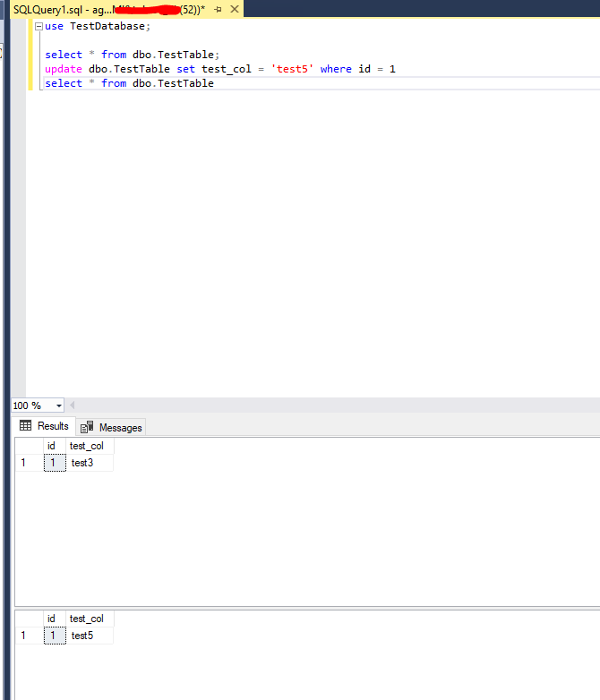Select the id header in second result grid
This screenshot has width=600, height=700.
tap(55, 619)
